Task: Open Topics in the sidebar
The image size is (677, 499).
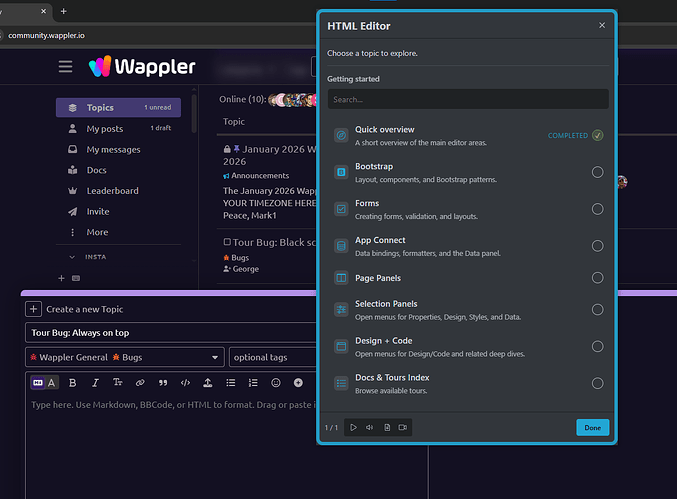Action: (100, 108)
